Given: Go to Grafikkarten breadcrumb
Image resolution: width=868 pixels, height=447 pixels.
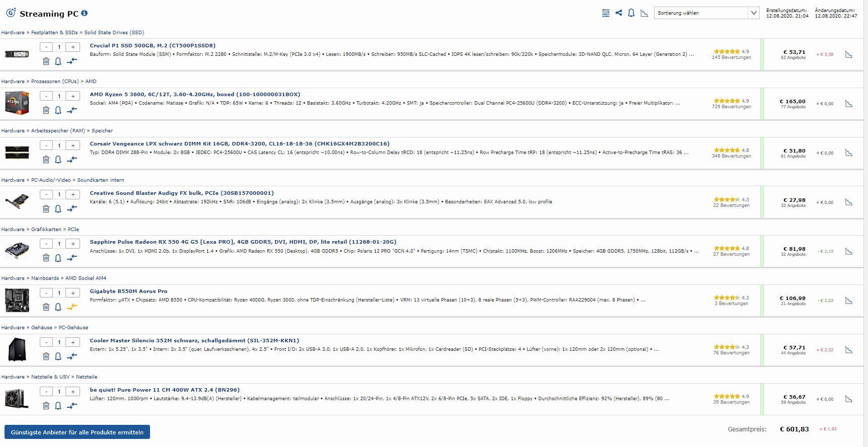Looking at the screenshot, I should pos(46,229).
